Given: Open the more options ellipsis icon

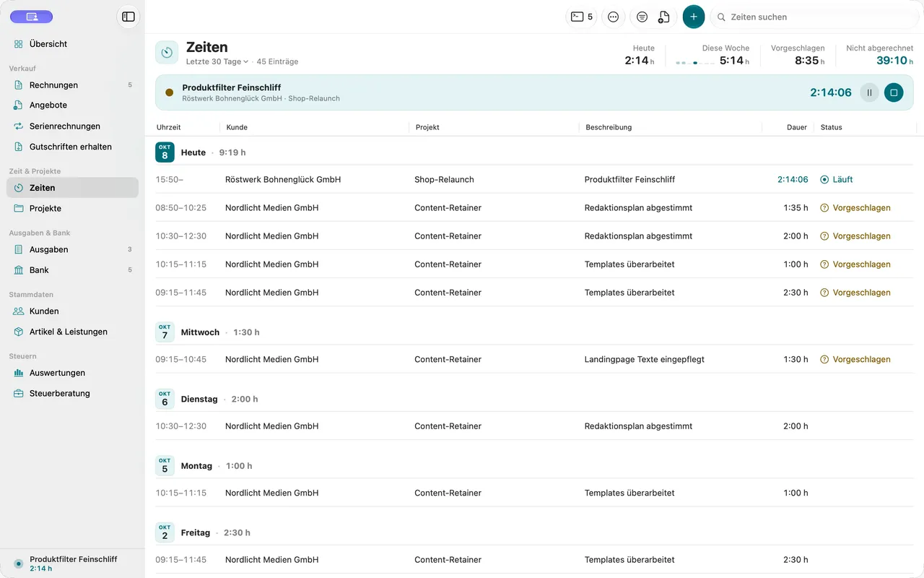Looking at the screenshot, I should point(614,17).
